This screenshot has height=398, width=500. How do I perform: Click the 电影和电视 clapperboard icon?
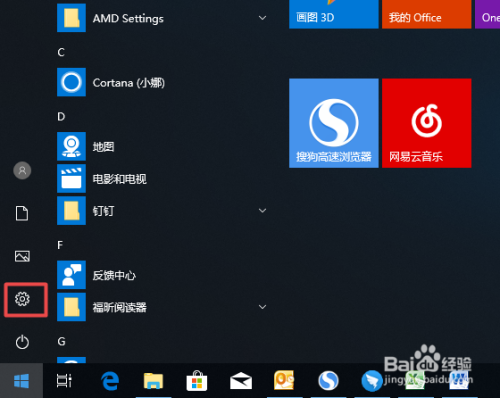coord(71,178)
